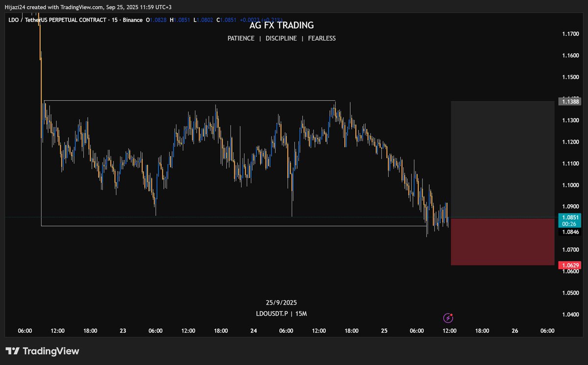Click the open value O1.0828 in the legend

click(x=156, y=20)
